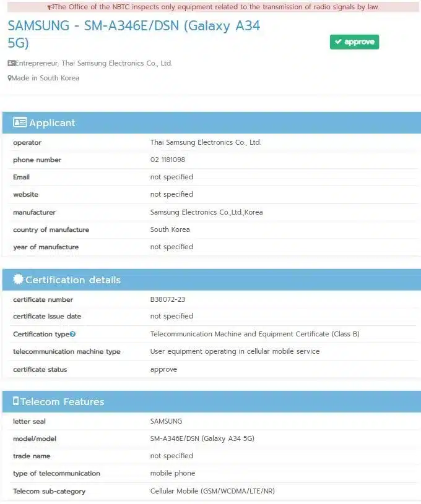Image resolution: width=421 pixels, height=504 pixels.
Task: Click the ID card icon beside Entrepreneur
Action: click(11, 63)
